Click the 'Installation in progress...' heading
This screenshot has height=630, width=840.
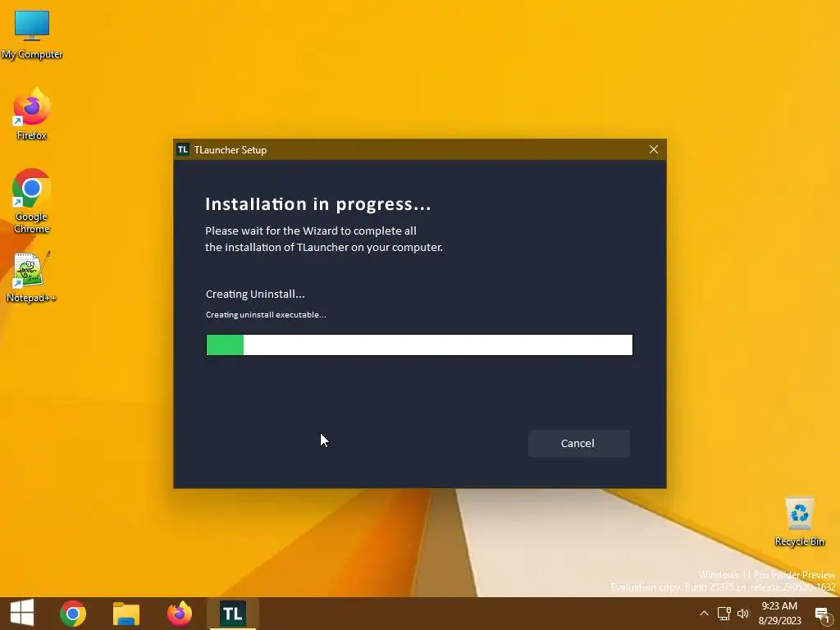coord(317,204)
